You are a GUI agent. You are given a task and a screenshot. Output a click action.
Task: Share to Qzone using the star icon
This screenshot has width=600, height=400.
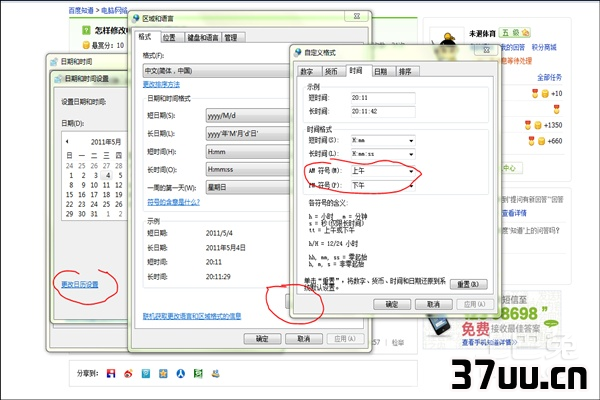click(x=163, y=373)
